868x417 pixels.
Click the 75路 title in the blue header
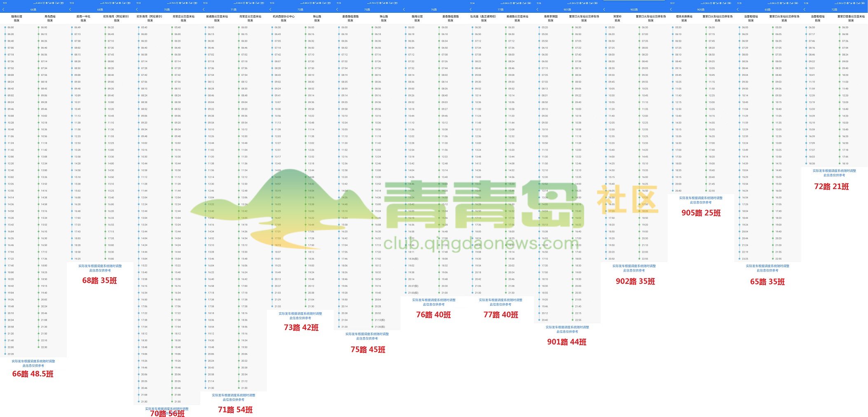[367, 9]
